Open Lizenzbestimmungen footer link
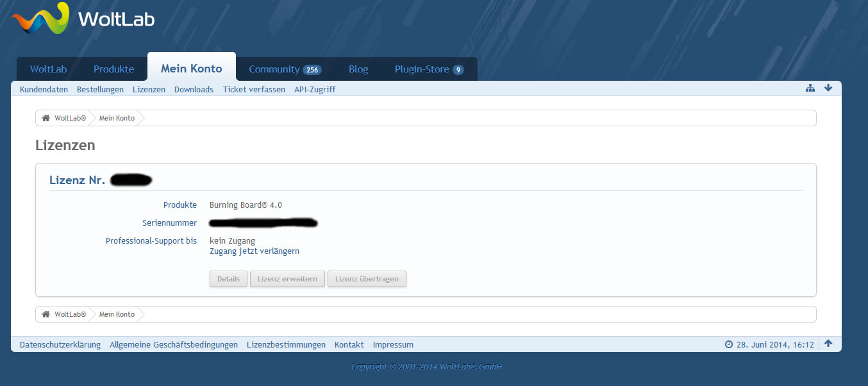 (x=286, y=345)
